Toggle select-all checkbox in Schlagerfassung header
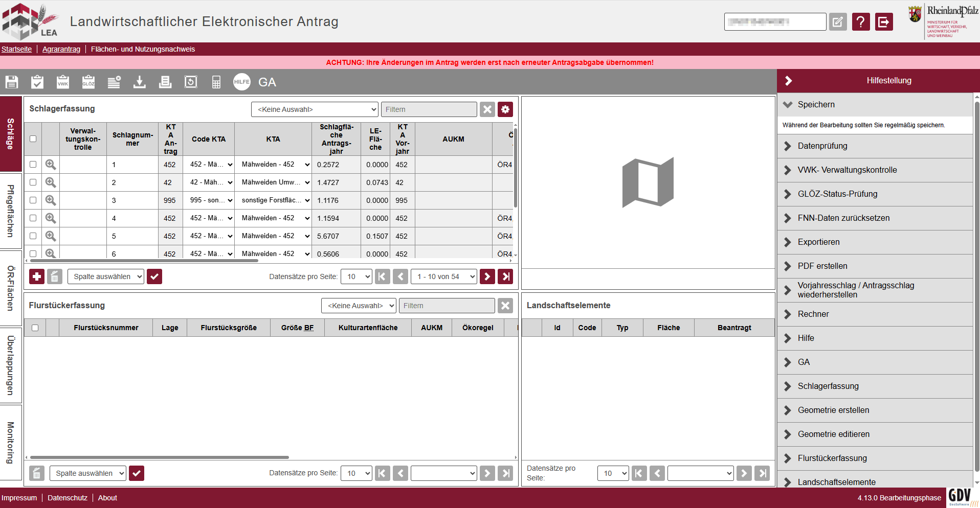This screenshot has width=980, height=508. tap(33, 139)
